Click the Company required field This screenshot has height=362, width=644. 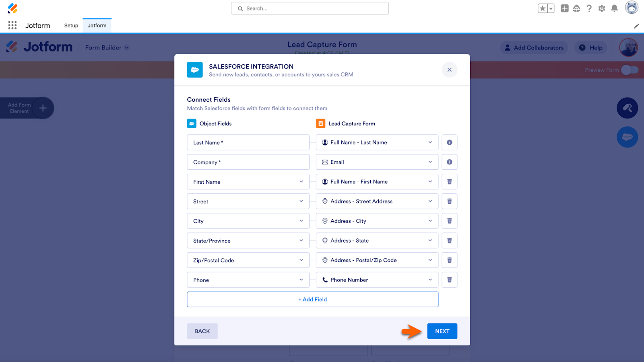click(x=248, y=162)
